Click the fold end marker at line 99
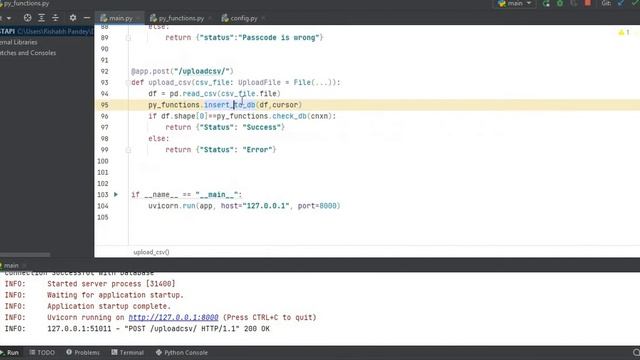This screenshot has height=360, width=640. (x=128, y=150)
